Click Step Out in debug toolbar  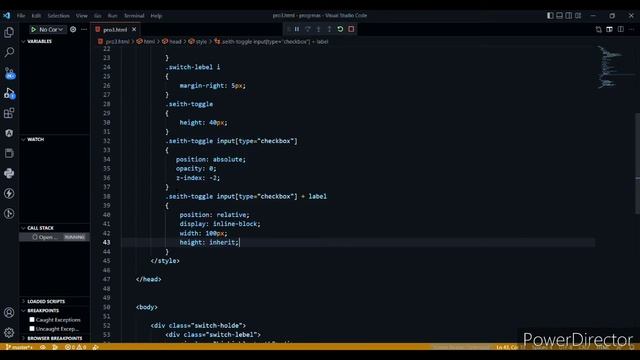pyautogui.click(x=329, y=29)
